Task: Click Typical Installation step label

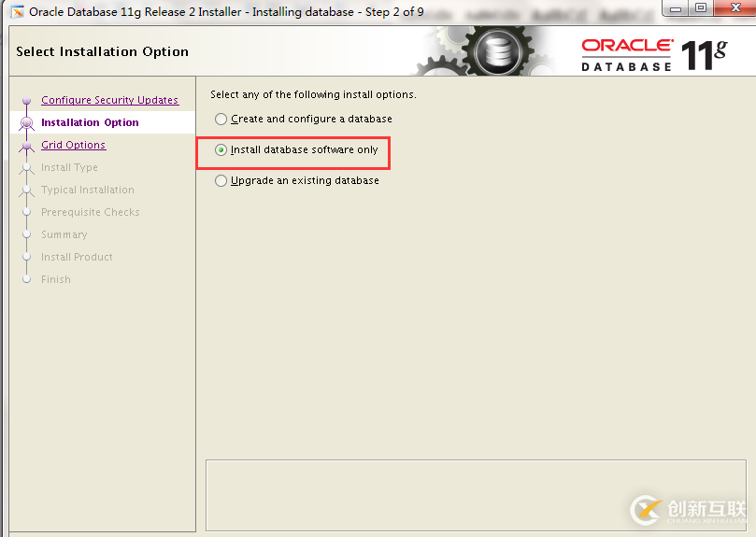Action: point(88,190)
